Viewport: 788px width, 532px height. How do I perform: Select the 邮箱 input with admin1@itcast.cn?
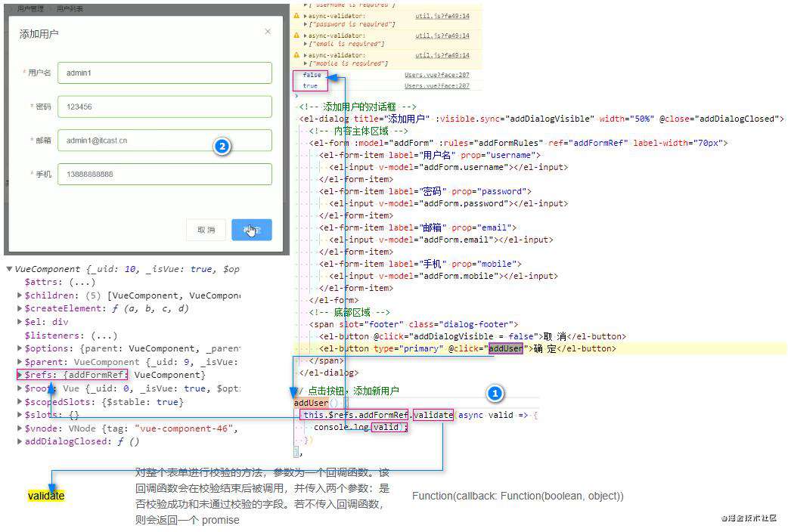pyautogui.click(x=165, y=140)
